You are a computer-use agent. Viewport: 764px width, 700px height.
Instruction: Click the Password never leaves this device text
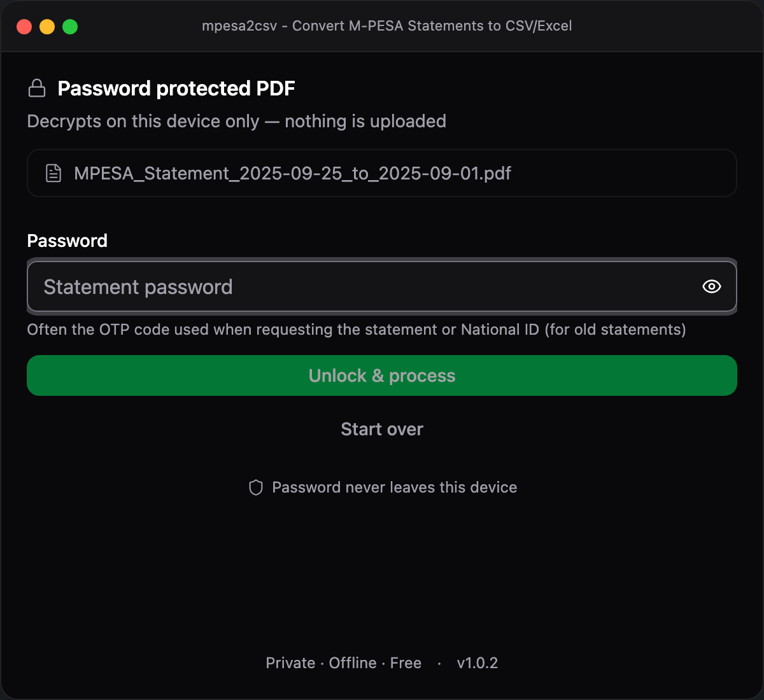395,487
